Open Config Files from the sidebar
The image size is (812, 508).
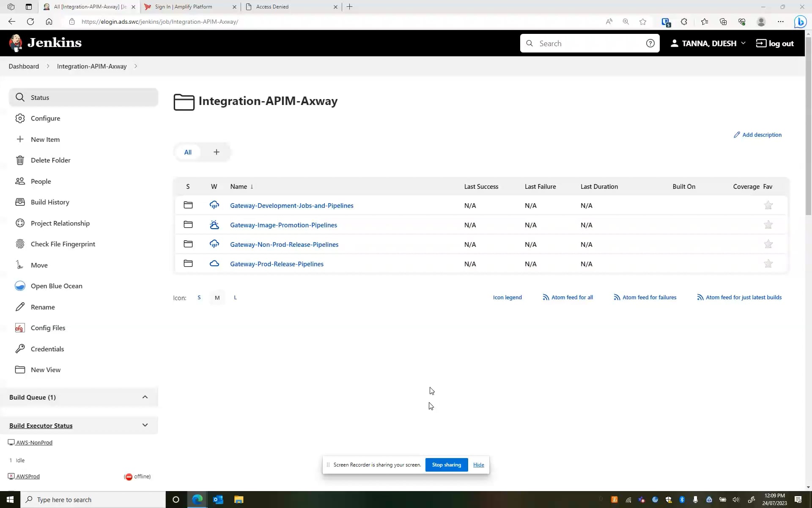(x=47, y=327)
